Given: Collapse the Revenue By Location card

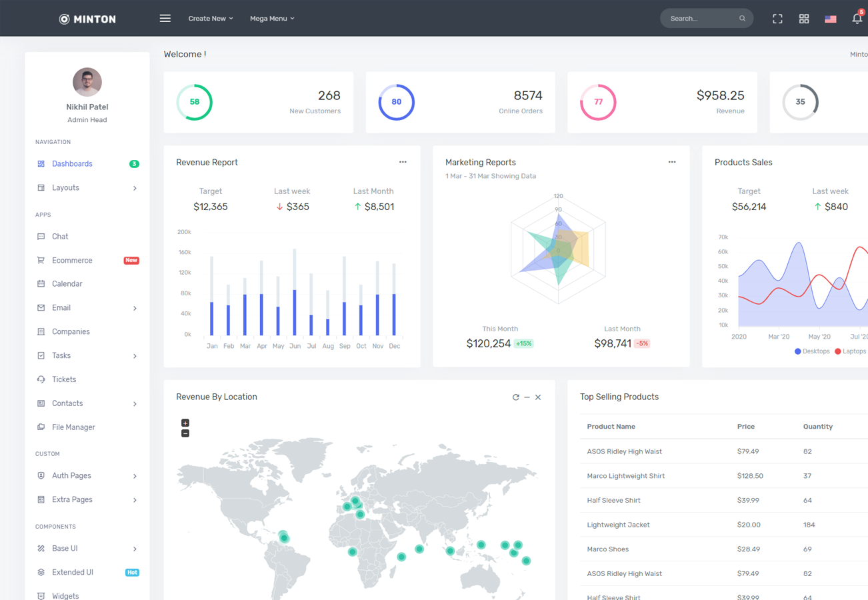Looking at the screenshot, I should pyautogui.click(x=527, y=397).
